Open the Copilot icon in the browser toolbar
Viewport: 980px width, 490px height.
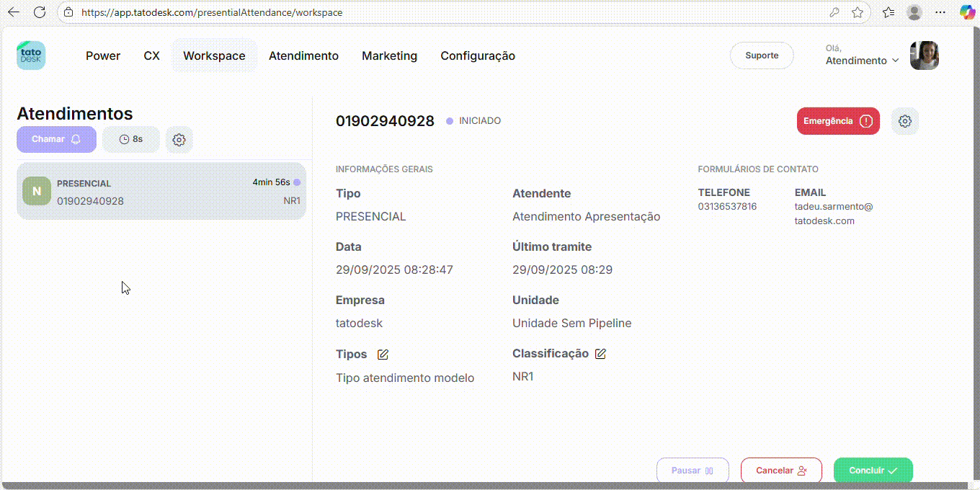point(966,12)
